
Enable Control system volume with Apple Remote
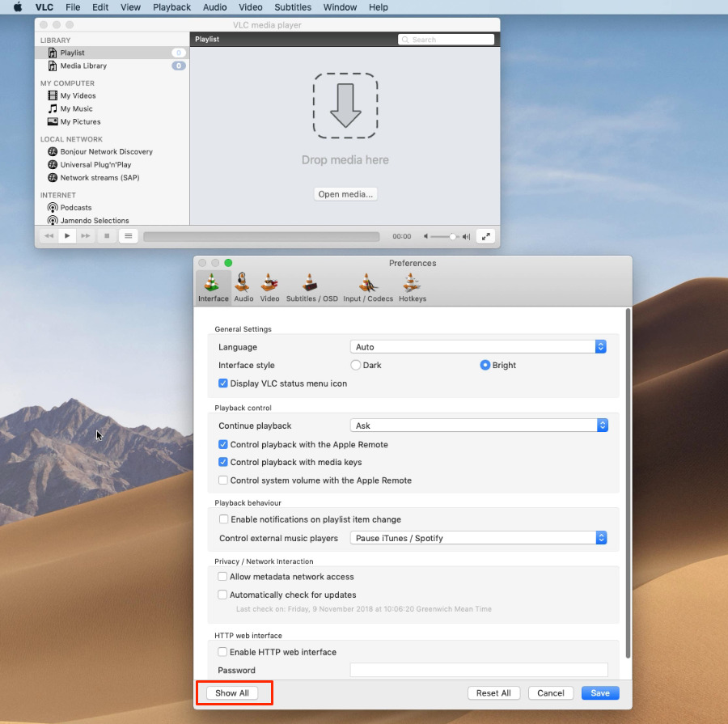point(223,481)
